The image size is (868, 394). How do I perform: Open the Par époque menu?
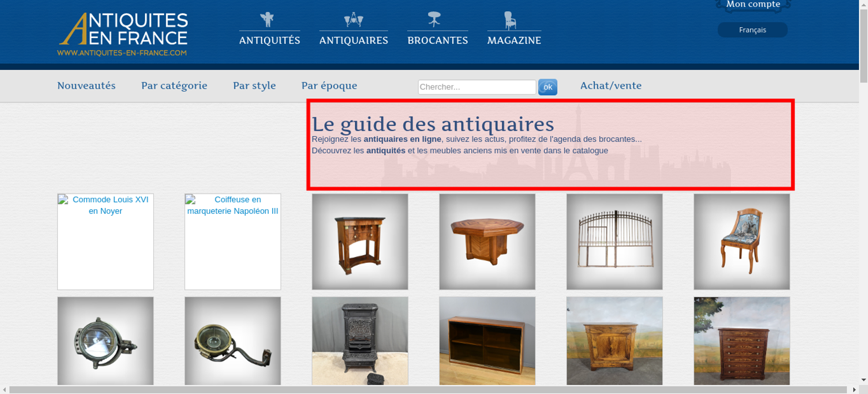click(x=329, y=85)
